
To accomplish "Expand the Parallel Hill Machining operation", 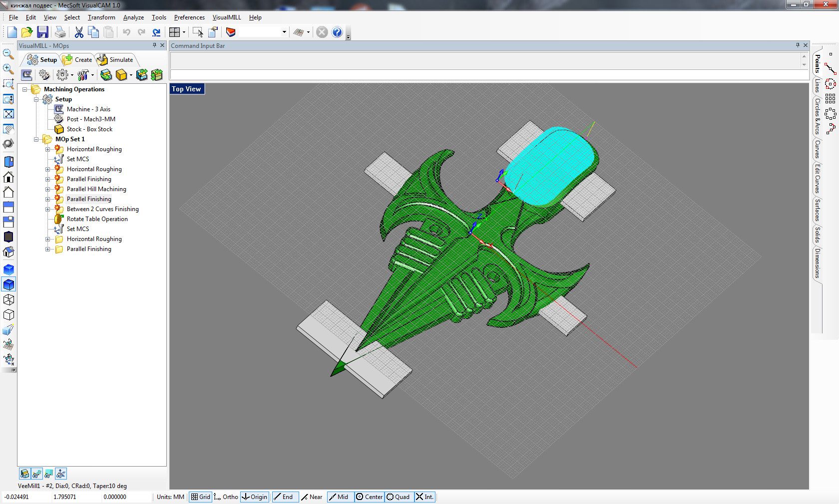I will [x=48, y=189].
